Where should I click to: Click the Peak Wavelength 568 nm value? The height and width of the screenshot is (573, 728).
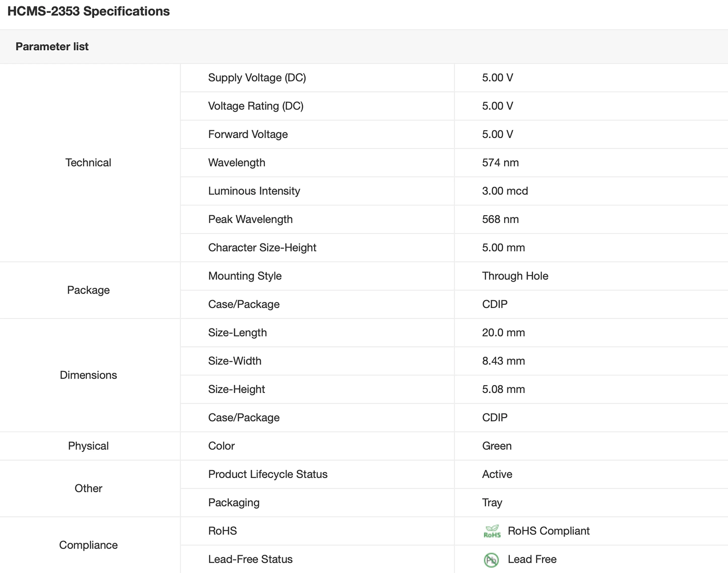[500, 219]
